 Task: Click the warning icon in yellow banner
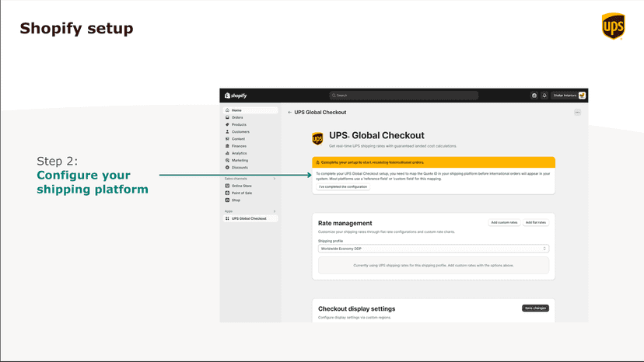pyautogui.click(x=317, y=162)
